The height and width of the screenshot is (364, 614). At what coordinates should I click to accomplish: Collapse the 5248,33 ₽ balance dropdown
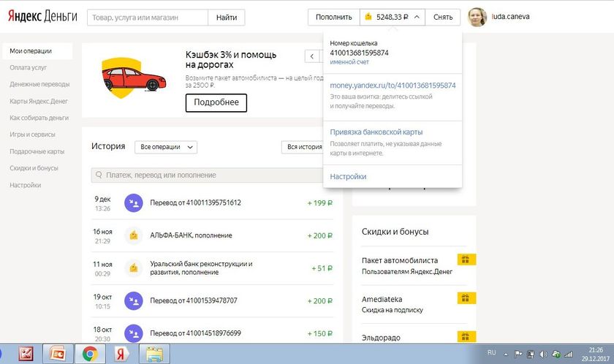(x=393, y=18)
